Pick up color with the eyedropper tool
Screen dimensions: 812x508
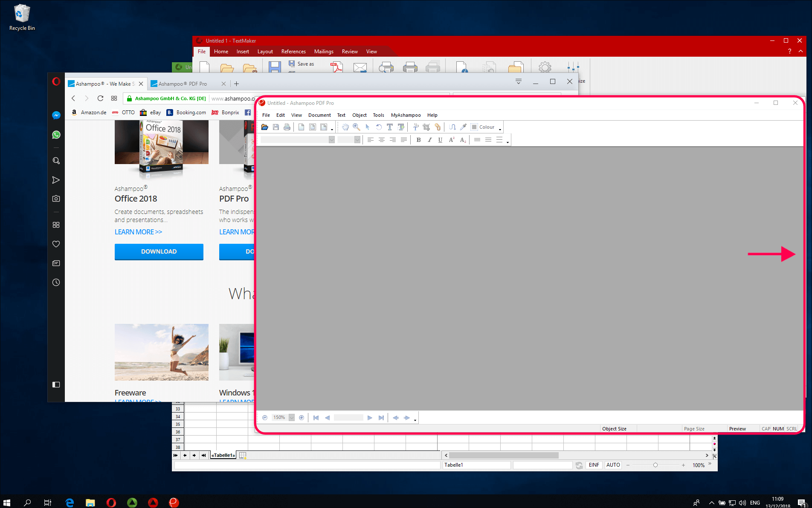click(463, 127)
